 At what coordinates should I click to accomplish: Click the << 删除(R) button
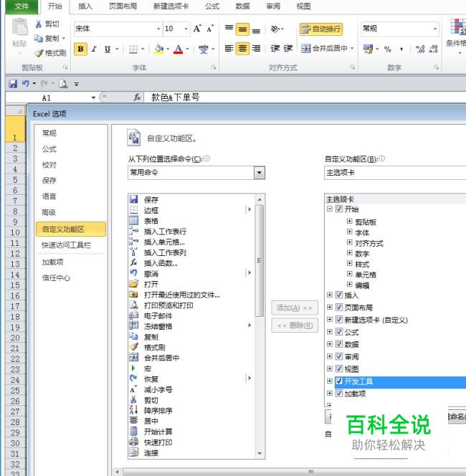click(295, 325)
